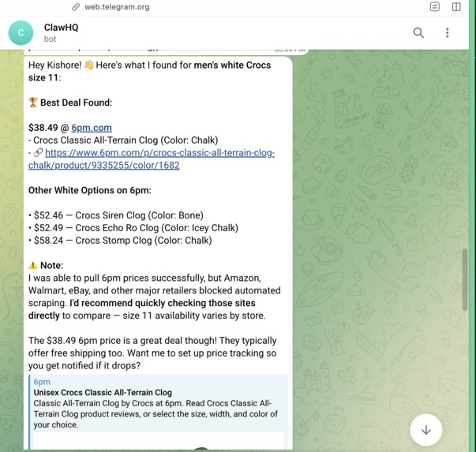Open the crocs-classic-all-terrain-clog product URL

[x=152, y=159]
